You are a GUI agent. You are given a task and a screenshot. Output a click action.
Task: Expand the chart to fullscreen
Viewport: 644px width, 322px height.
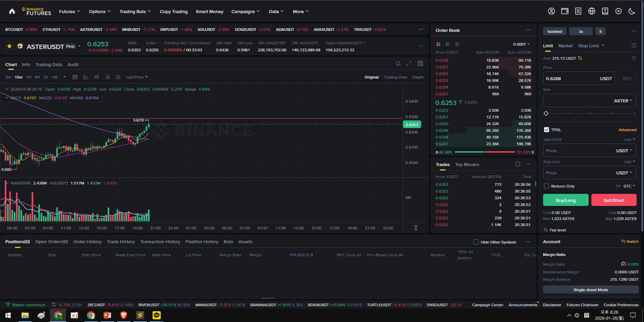[x=409, y=63]
